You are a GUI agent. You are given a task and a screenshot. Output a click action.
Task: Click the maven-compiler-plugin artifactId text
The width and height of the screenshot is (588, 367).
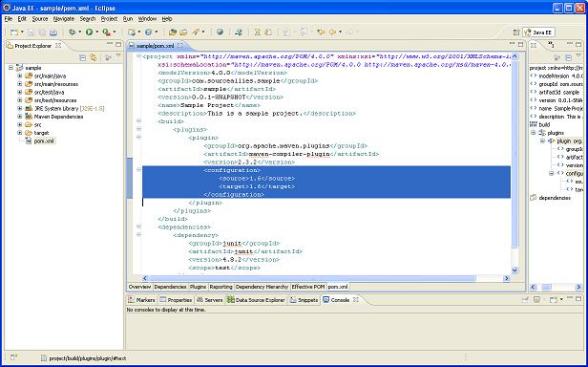(x=289, y=154)
